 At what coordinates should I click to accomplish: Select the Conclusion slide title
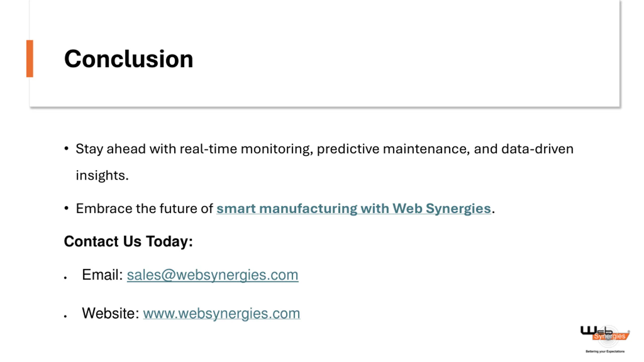(129, 59)
